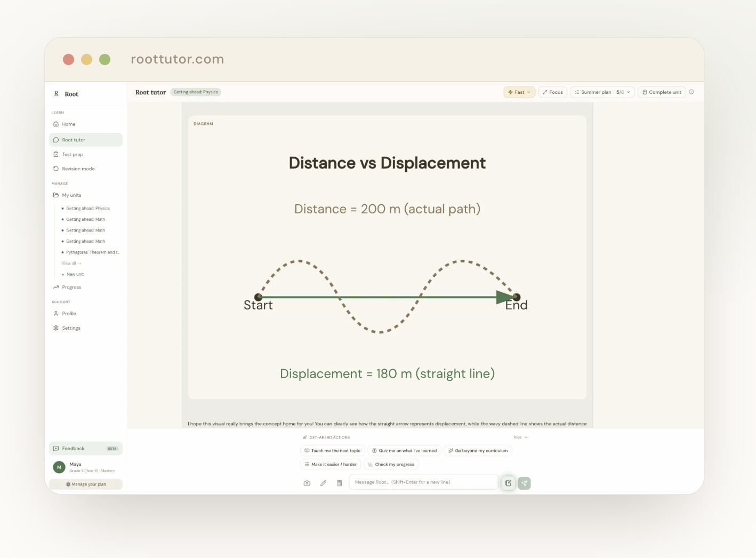Open Maya's user avatar
The image size is (756, 558).
pyautogui.click(x=59, y=467)
